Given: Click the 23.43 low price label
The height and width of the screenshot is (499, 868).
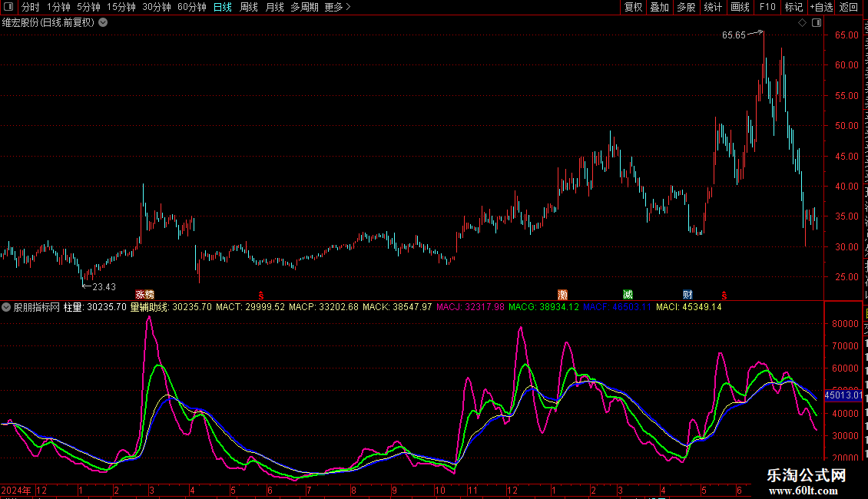Looking at the screenshot, I should coord(104,287).
